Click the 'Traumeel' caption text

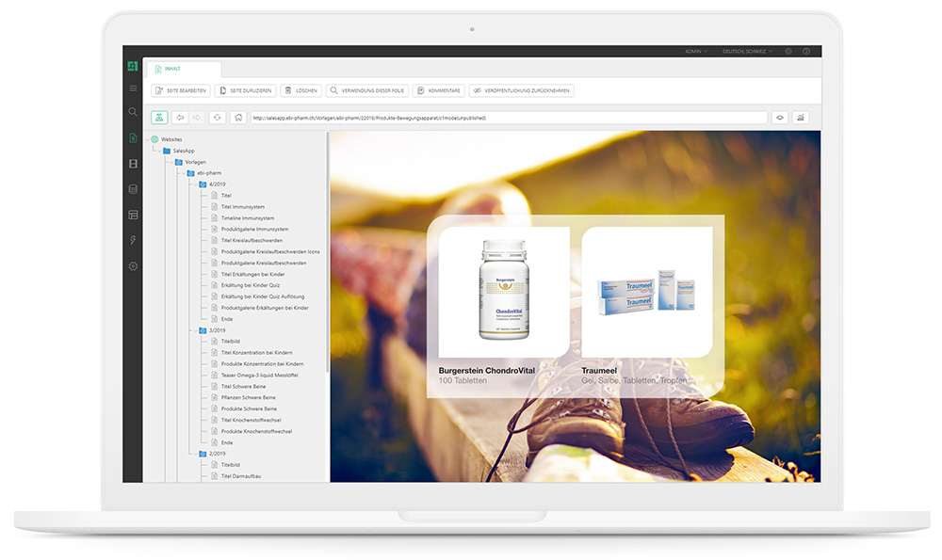(599, 371)
